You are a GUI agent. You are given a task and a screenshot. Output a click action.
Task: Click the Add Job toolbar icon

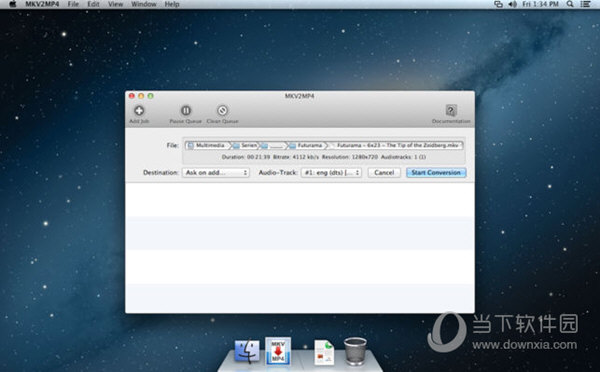139,111
